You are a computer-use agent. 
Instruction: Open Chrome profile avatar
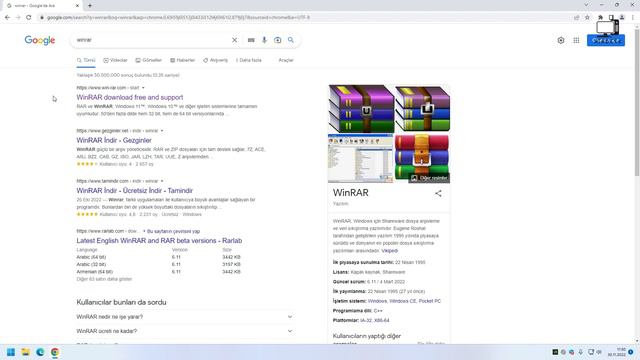click(622, 18)
